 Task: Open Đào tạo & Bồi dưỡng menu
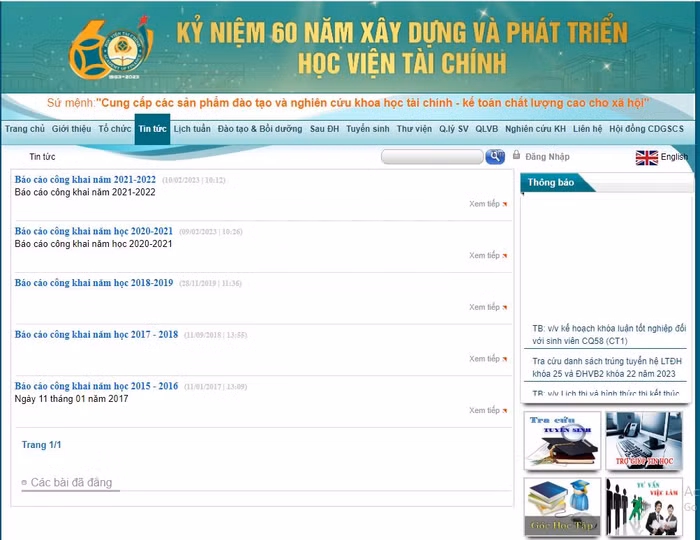pos(260,129)
